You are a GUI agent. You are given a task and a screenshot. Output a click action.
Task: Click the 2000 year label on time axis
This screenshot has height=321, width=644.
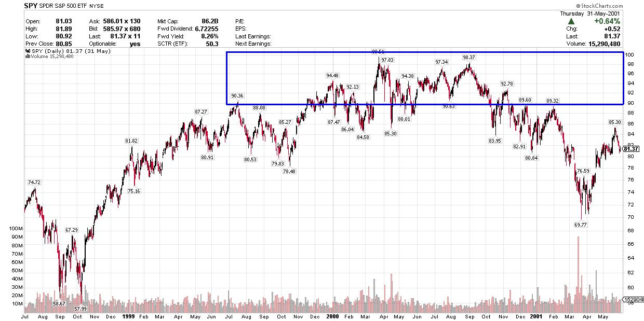pos(333,316)
